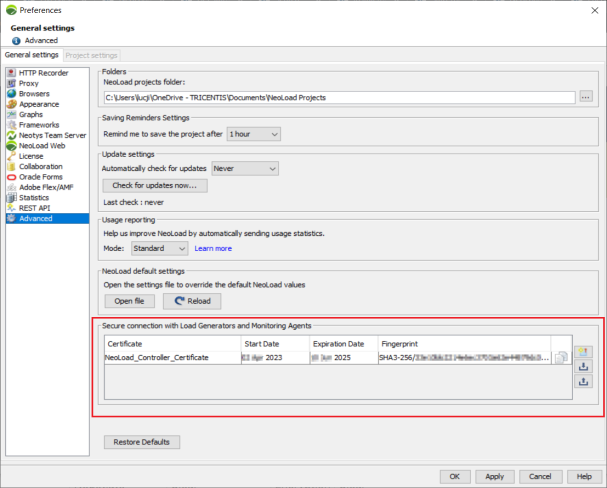This screenshot has height=488, width=607.
Task: Click the HTTP Recorder icon in the sidebar
Action: [x=11, y=73]
